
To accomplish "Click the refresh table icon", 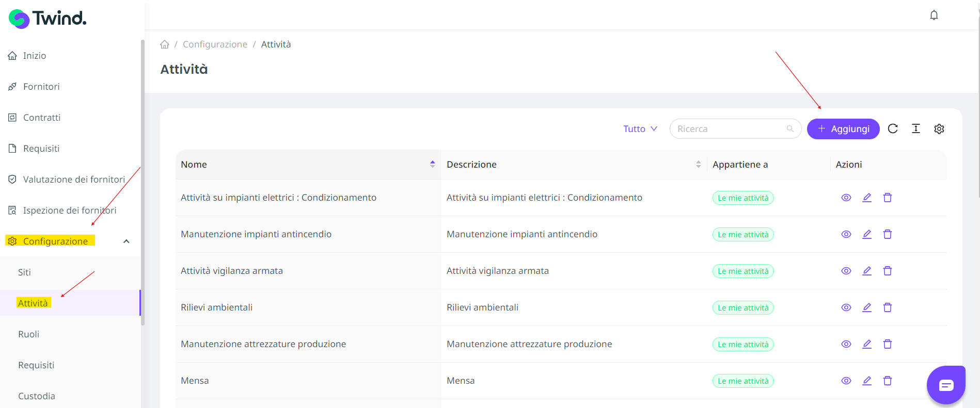I will (893, 129).
